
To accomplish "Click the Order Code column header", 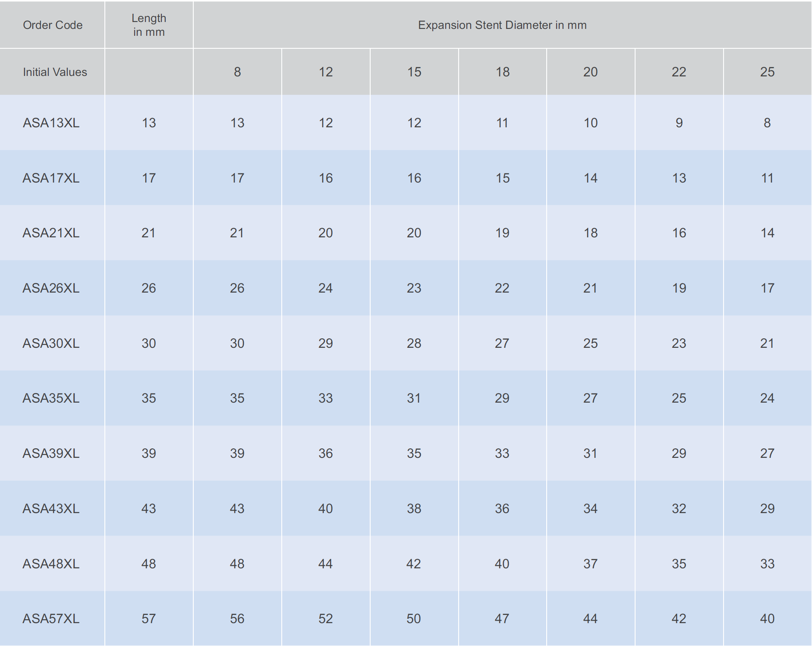I will click(x=53, y=25).
